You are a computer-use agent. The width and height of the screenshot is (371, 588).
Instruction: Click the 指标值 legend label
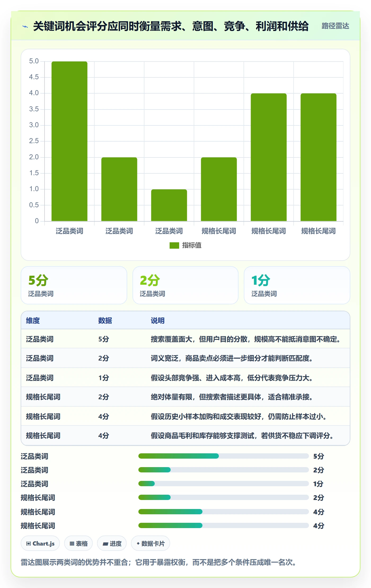tap(192, 245)
